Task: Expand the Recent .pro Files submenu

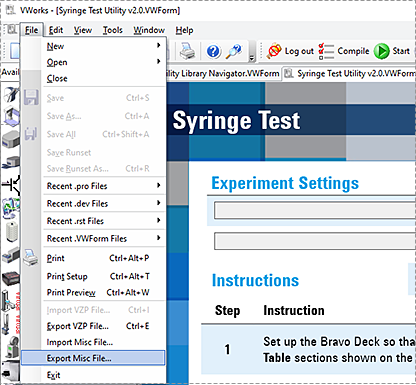Action: pyautogui.click(x=104, y=186)
